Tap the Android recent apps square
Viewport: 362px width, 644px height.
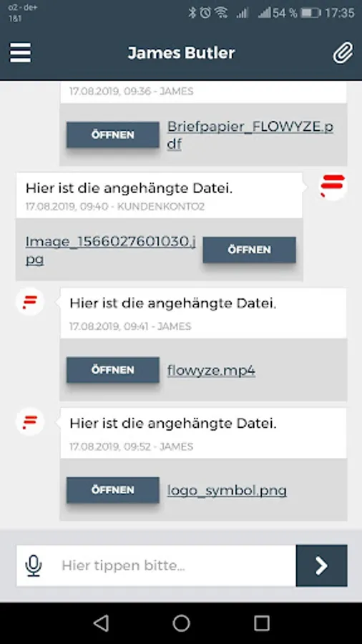point(261,623)
